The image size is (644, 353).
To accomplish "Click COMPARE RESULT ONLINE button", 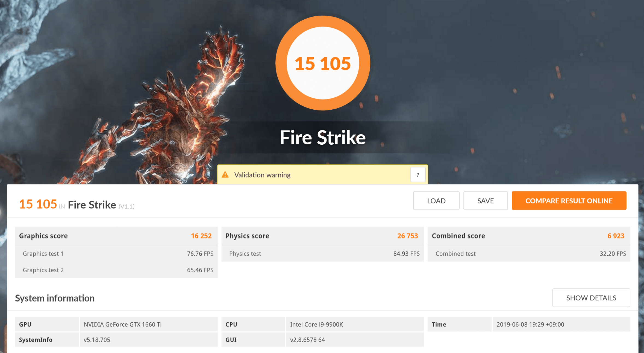I will [x=569, y=201].
